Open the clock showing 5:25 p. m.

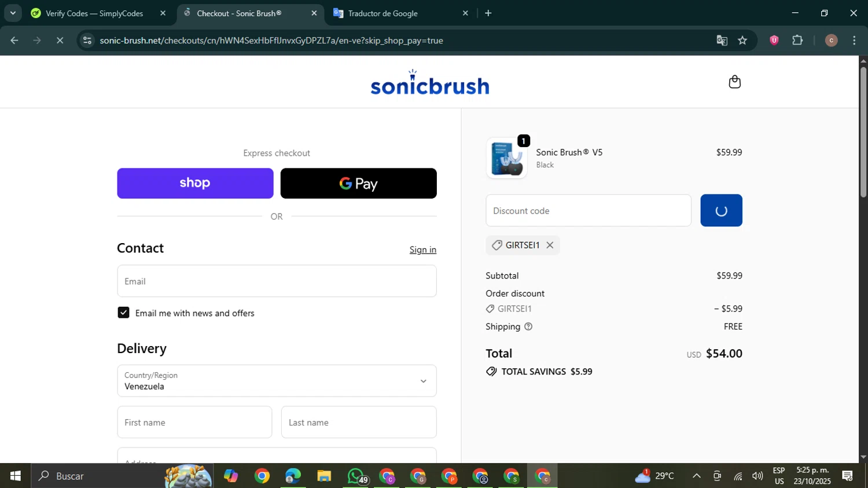[x=812, y=476]
